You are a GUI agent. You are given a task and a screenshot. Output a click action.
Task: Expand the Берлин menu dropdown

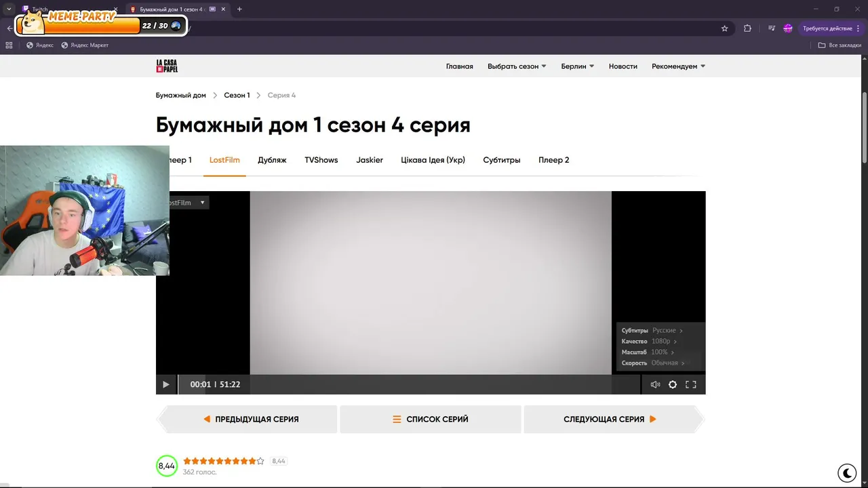(x=578, y=66)
